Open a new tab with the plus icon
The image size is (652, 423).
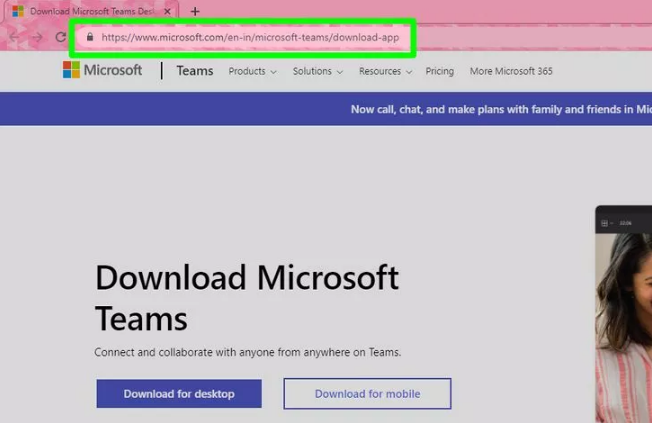point(195,11)
